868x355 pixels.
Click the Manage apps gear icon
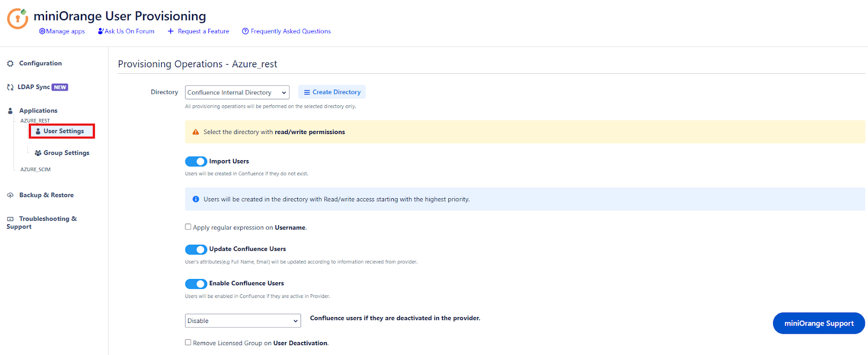tap(42, 31)
